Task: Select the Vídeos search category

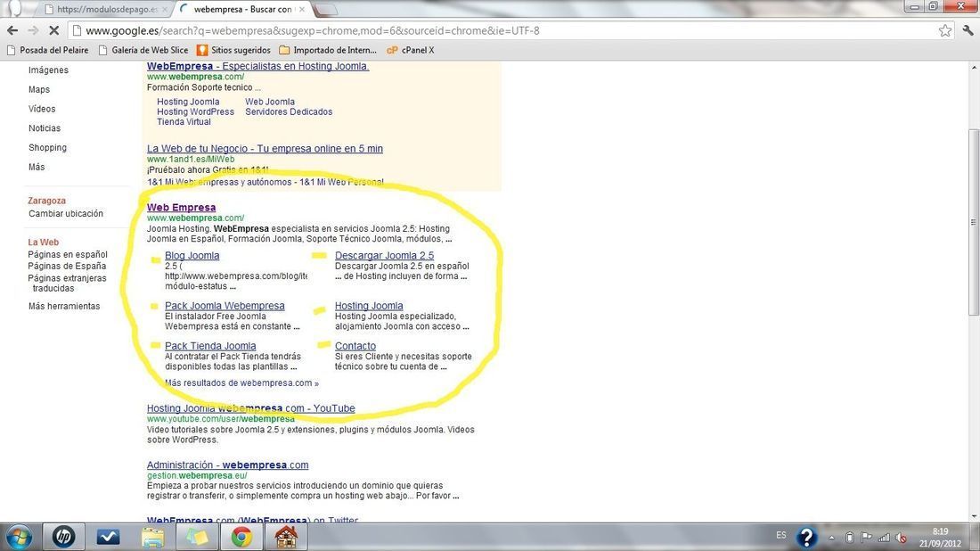Action: tap(42, 109)
